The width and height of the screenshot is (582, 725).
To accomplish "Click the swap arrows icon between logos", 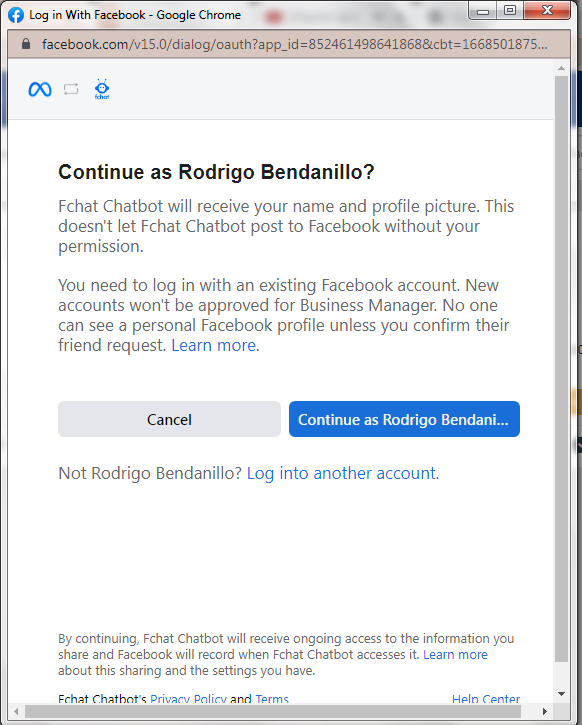I will point(71,89).
